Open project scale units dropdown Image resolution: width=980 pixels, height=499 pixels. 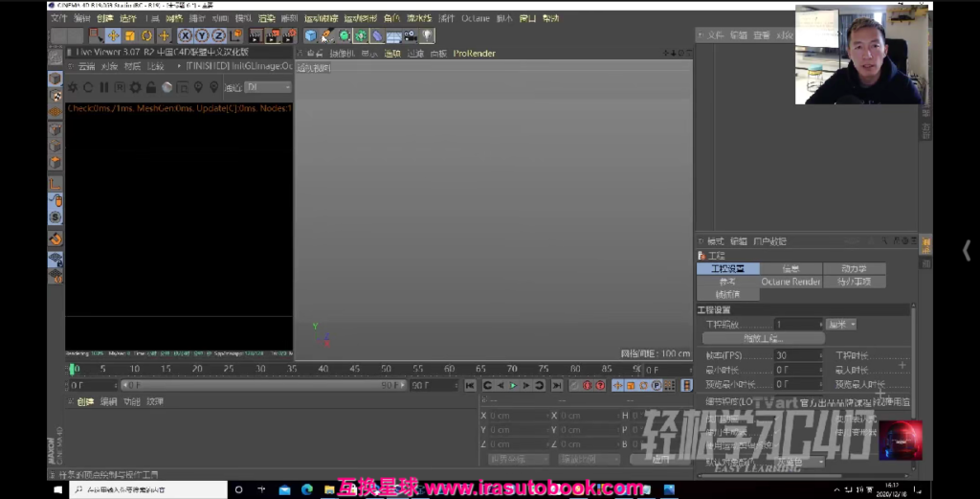(841, 325)
